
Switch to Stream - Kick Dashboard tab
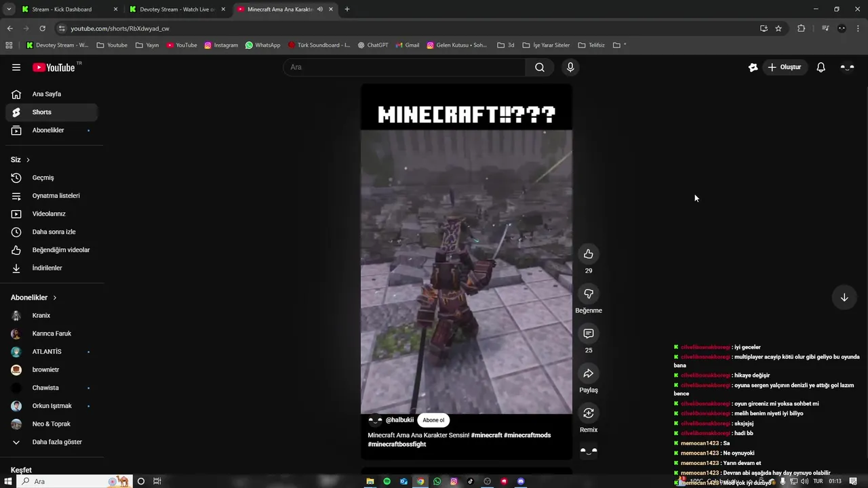(x=69, y=9)
